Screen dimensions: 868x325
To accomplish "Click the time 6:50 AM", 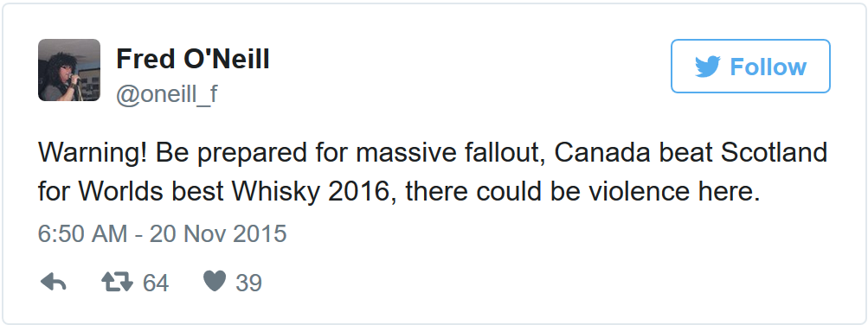I will point(83,233).
